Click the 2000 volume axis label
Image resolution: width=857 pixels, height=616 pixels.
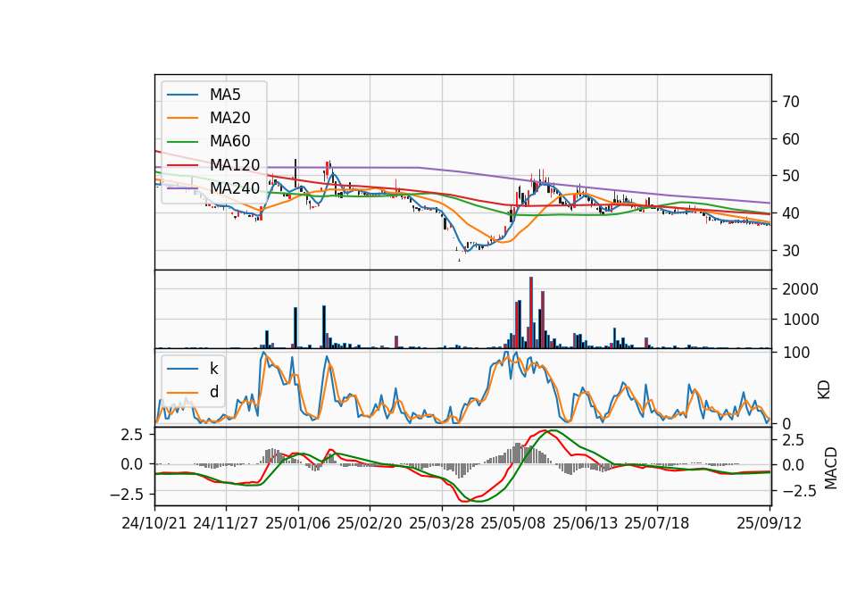[x=800, y=289]
